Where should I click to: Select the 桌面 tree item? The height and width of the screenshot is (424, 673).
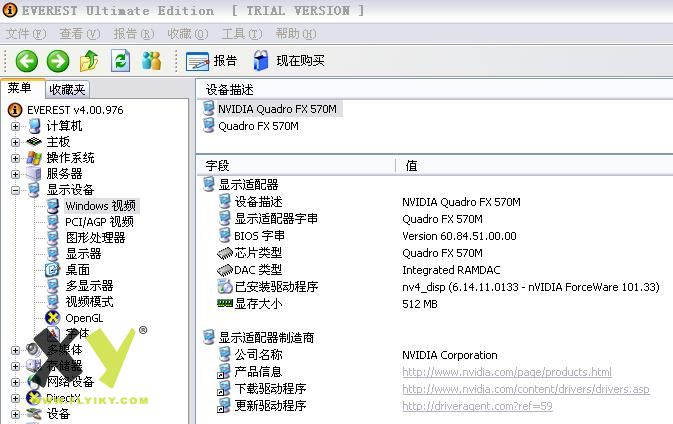(x=78, y=270)
